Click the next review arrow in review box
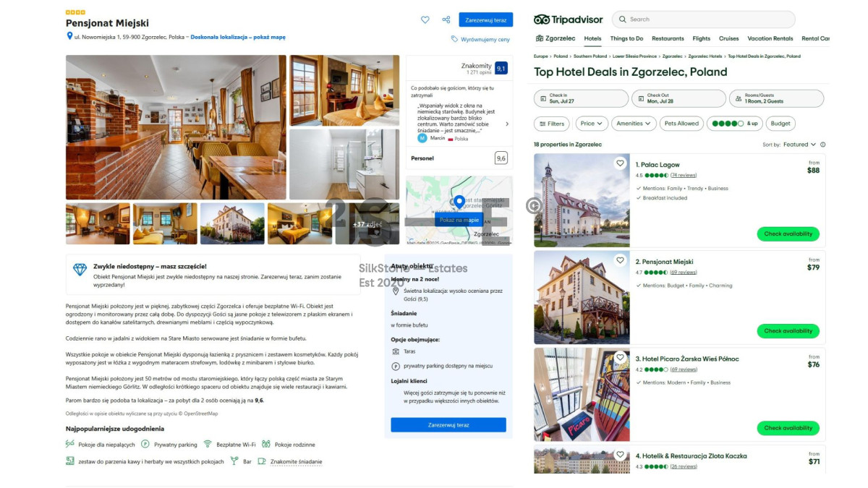 (506, 124)
